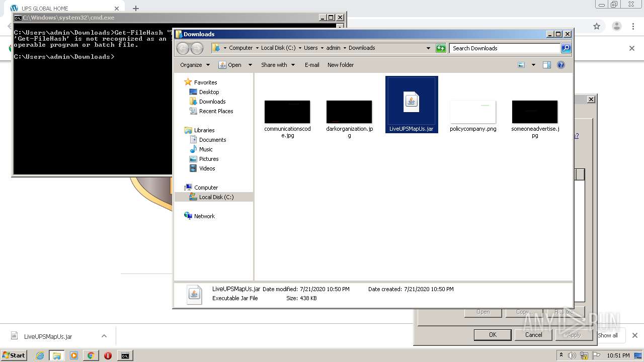Select Desktop under Favorites
This screenshot has height=362, width=644.
(x=209, y=92)
